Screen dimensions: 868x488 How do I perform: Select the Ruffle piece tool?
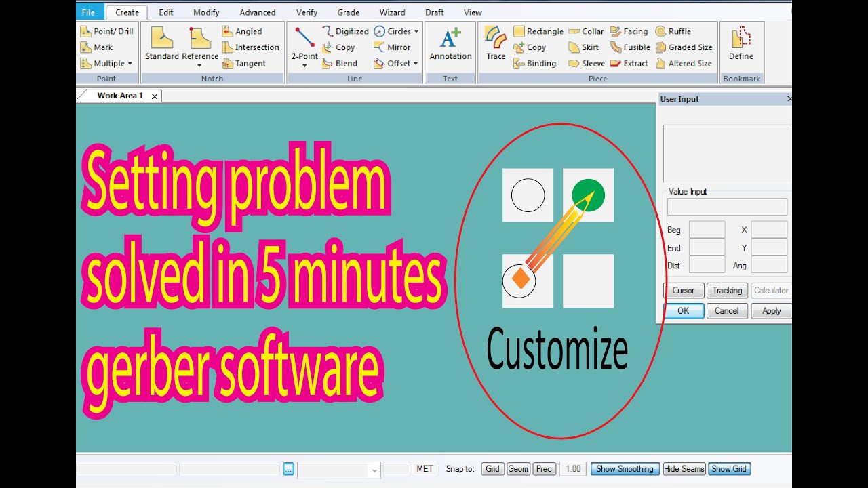coord(673,31)
